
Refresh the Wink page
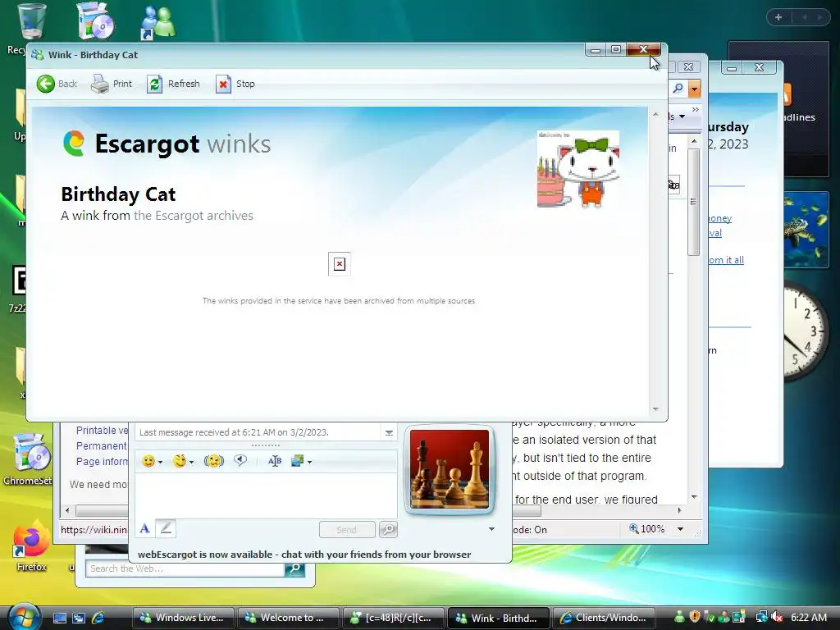click(x=173, y=84)
